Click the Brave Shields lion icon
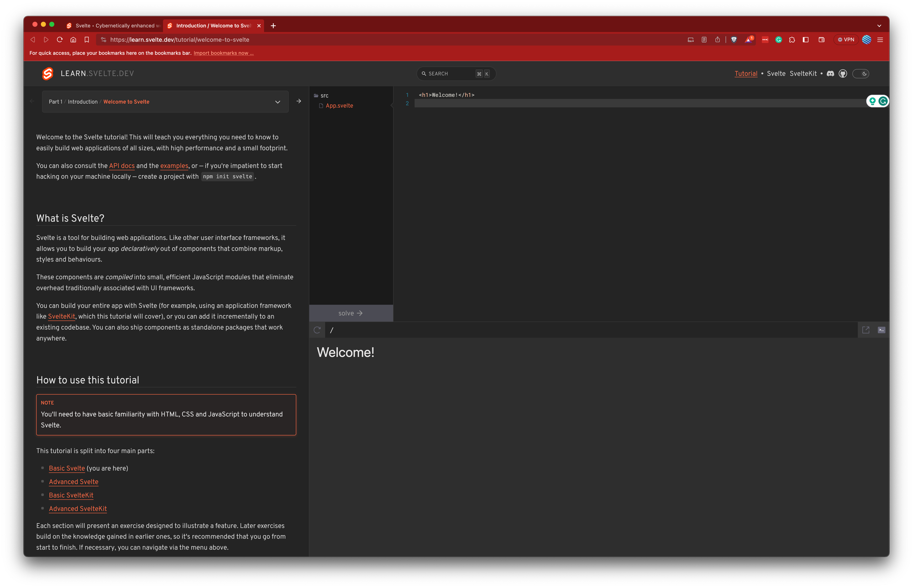Viewport: 913px width, 588px height. tap(734, 40)
